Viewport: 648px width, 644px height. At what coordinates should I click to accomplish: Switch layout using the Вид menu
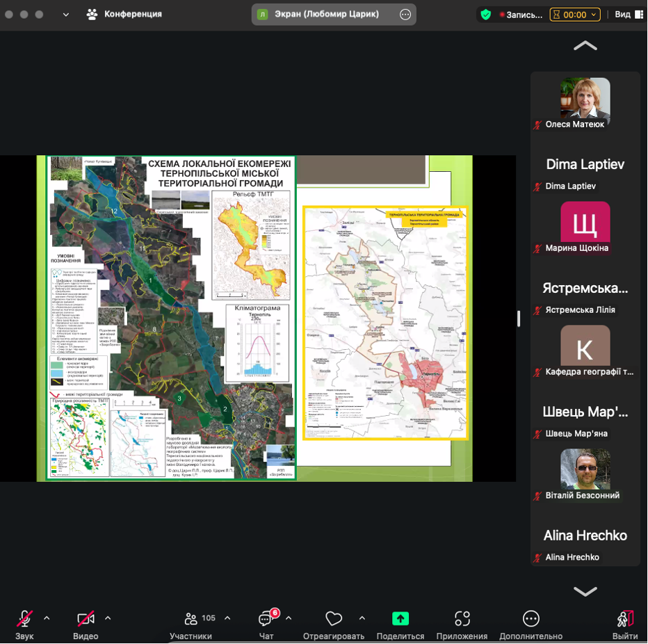[x=629, y=15]
